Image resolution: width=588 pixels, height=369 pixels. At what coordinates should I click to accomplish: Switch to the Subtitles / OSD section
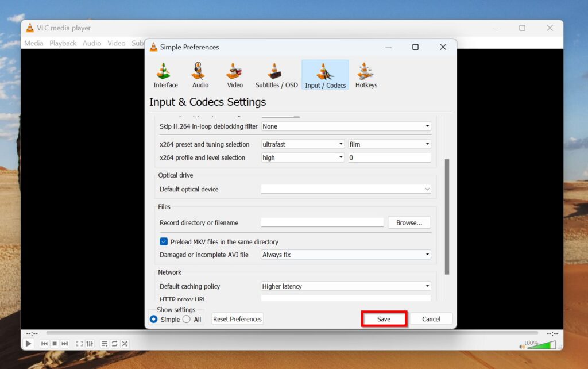[276, 74]
